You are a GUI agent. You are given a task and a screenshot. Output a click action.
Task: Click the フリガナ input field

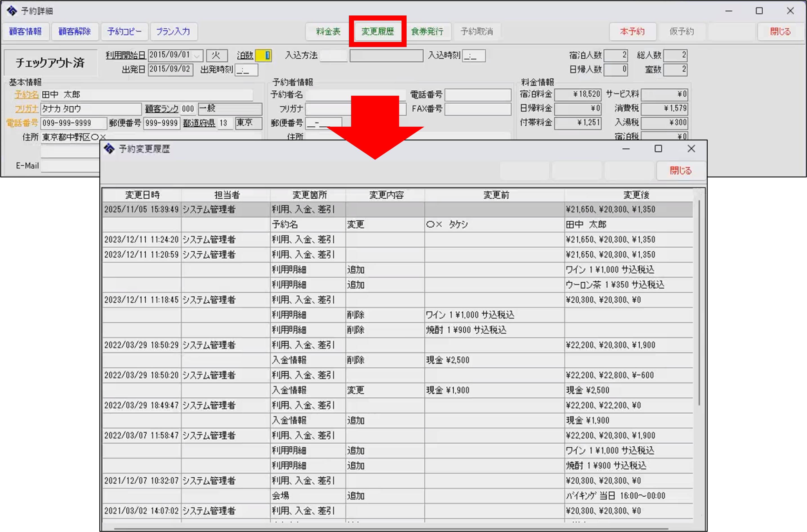(91, 109)
